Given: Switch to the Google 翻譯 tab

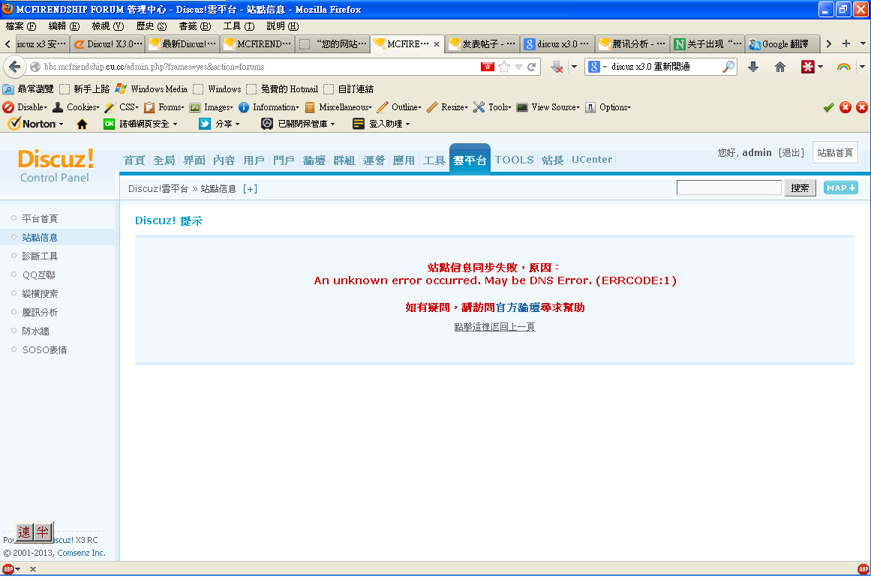Looking at the screenshot, I should 782,43.
